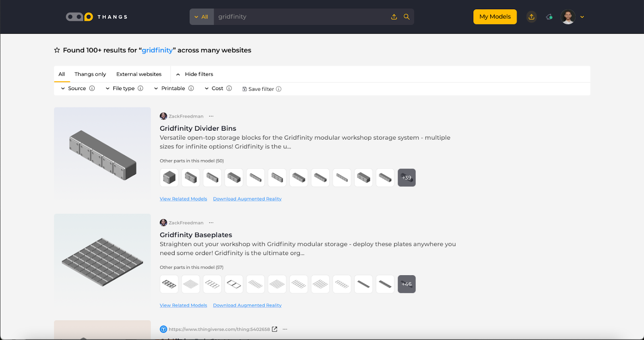Open the Gridfinity Baseplates main image
The height and width of the screenshot is (340, 644).
point(102,261)
